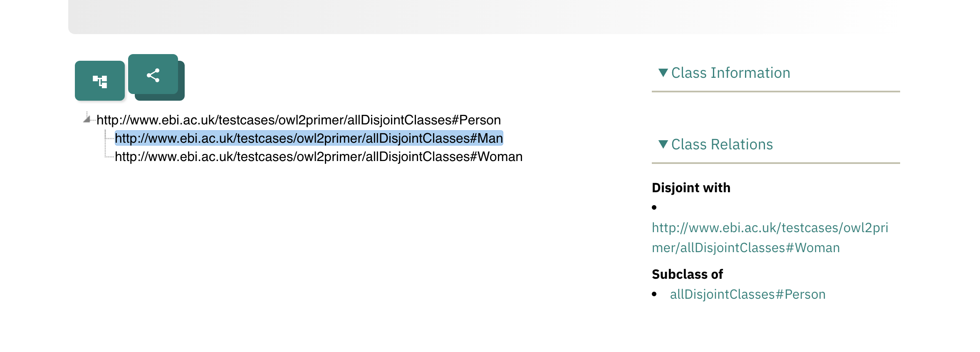Image resolution: width=980 pixels, height=352 pixels.
Task: Select the allDisjointClasses#Person root tree item
Action: point(298,120)
